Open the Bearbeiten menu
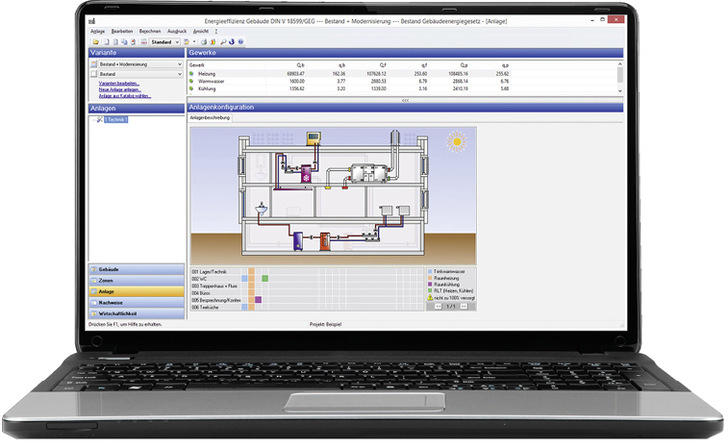 click(121, 32)
